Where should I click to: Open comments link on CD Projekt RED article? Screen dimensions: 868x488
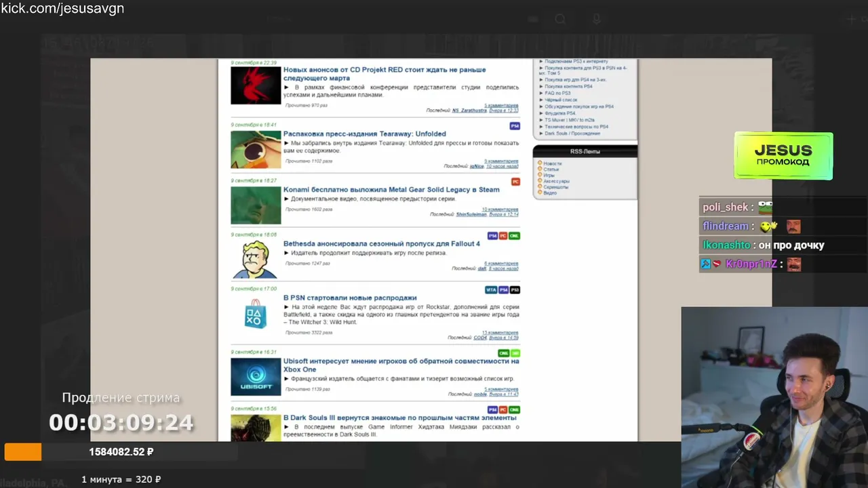pos(501,106)
